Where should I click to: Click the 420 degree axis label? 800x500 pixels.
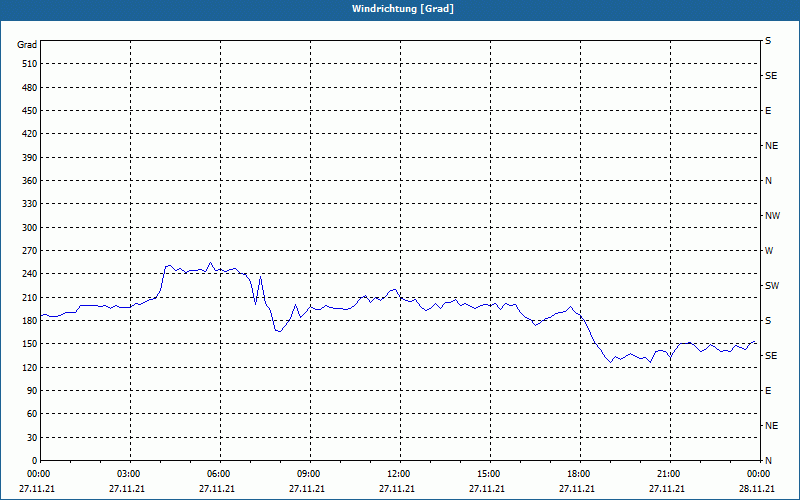tap(29, 134)
